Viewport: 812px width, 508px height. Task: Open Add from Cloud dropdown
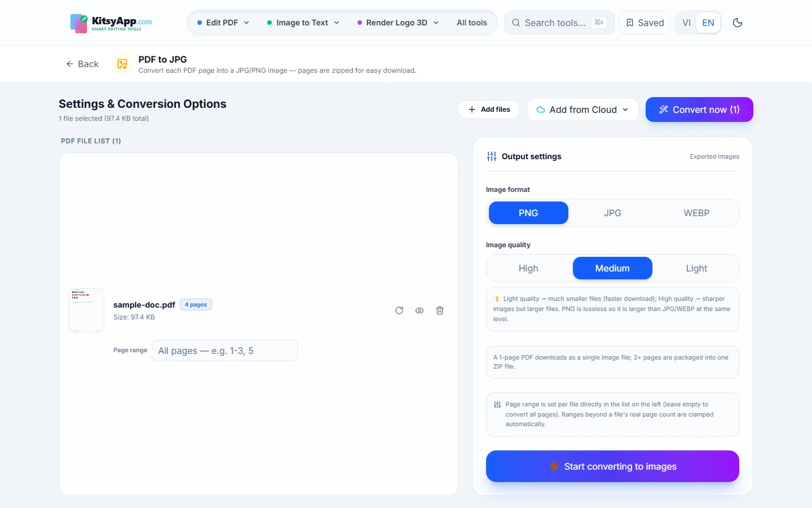coord(582,110)
